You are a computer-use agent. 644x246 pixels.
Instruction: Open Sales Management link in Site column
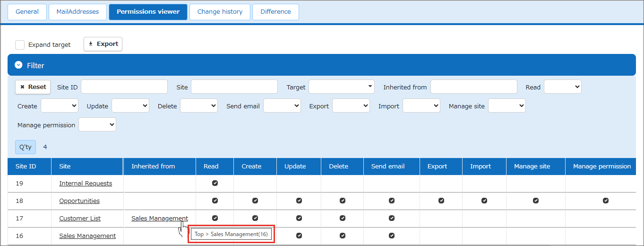click(87, 236)
